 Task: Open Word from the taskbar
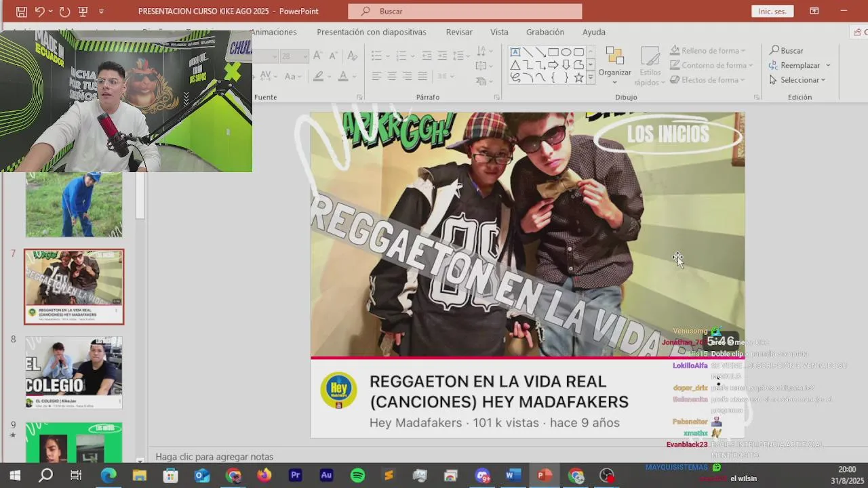coord(513,475)
